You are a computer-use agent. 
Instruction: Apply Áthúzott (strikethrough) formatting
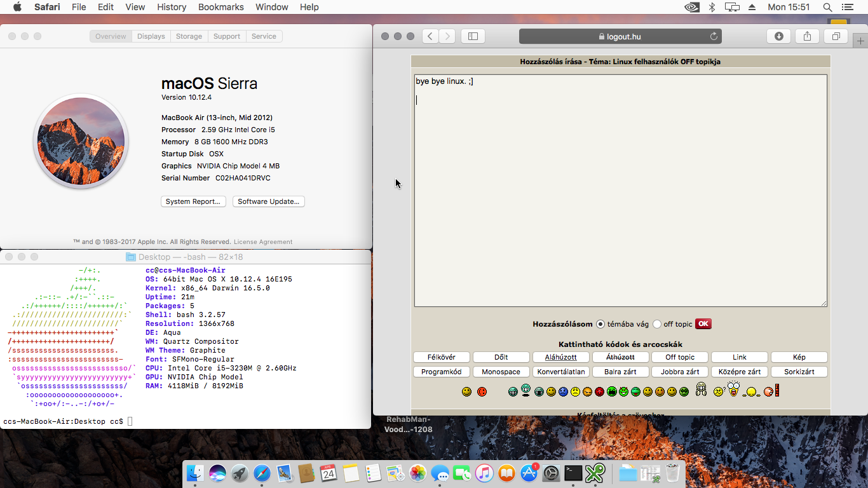click(620, 357)
